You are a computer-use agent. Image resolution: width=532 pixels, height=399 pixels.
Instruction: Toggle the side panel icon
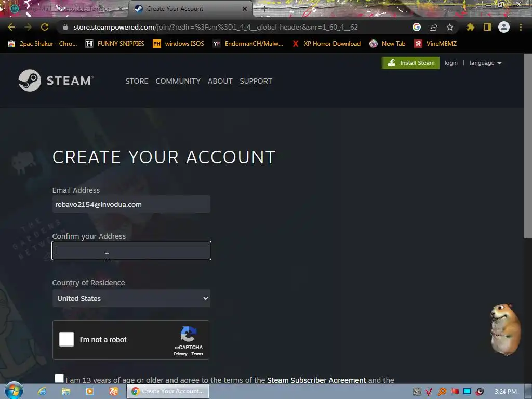click(x=487, y=27)
